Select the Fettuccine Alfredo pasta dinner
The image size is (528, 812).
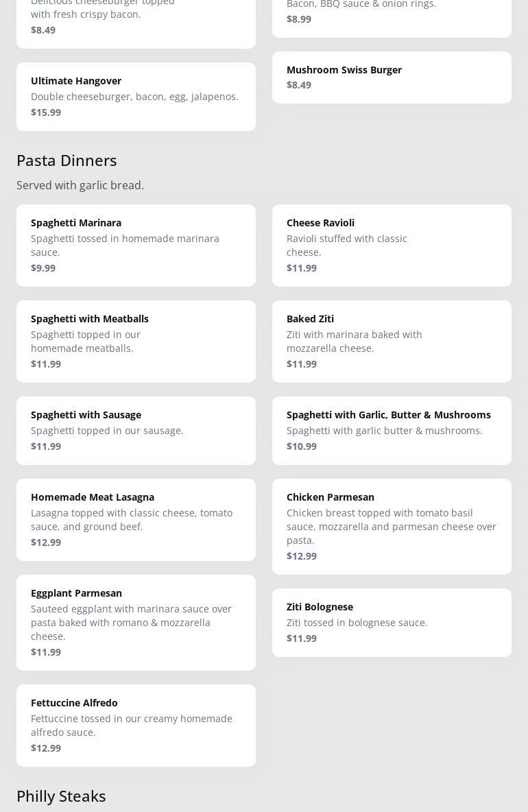coord(136,725)
